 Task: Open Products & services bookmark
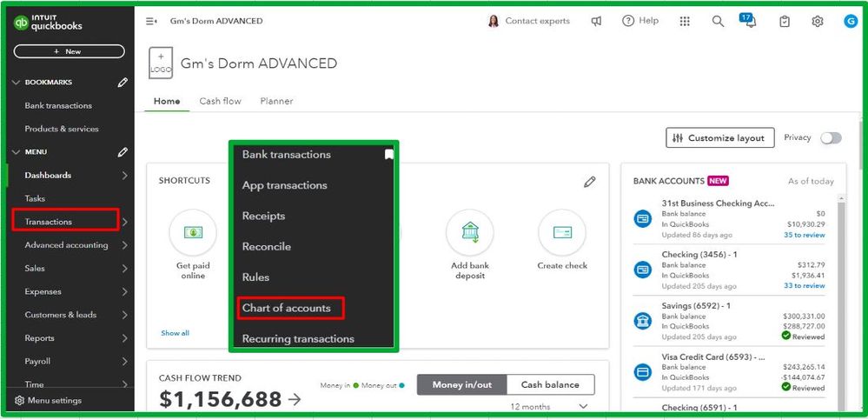click(x=62, y=129)
